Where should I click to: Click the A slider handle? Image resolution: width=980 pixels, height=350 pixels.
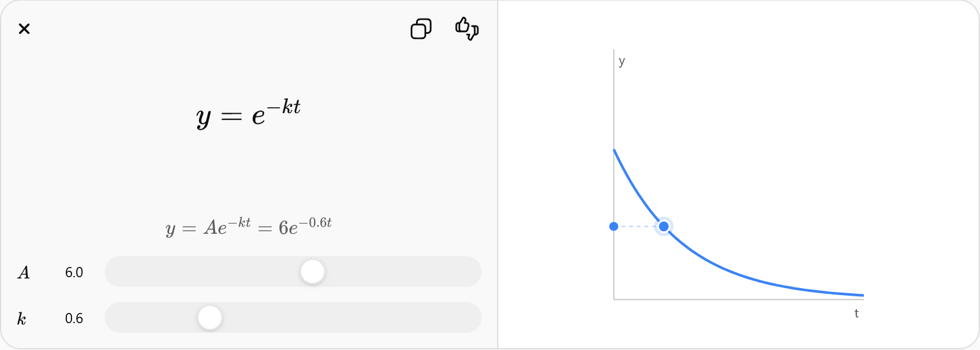[313, 272]
